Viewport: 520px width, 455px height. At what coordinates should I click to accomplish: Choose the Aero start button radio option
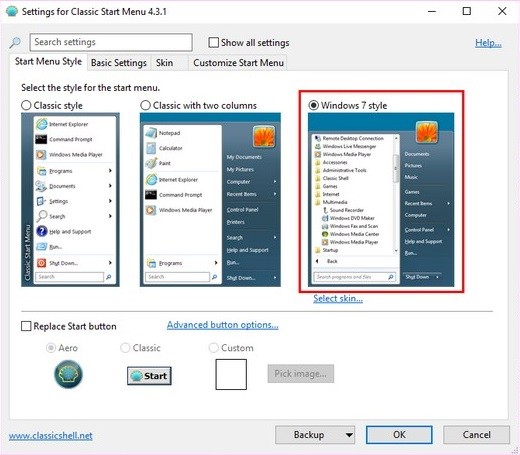(x=51, y=348)
